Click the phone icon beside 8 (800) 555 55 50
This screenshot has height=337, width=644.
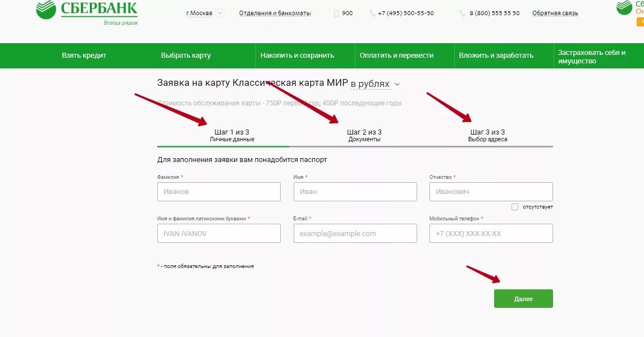click(x=462, y=13)
